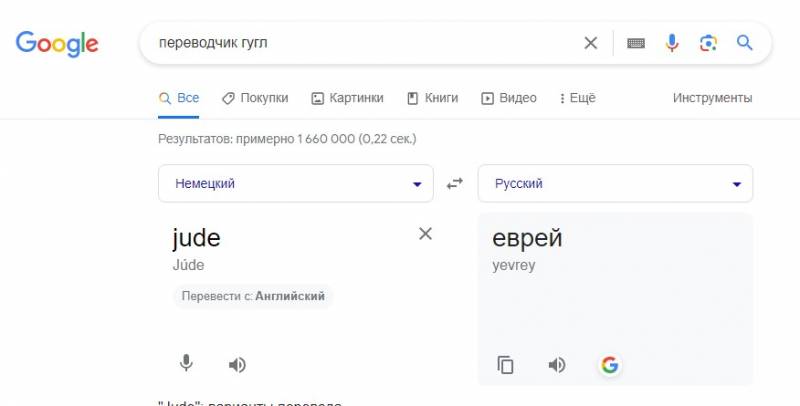Open the Ещё more options menu

[x=578, y=98]
